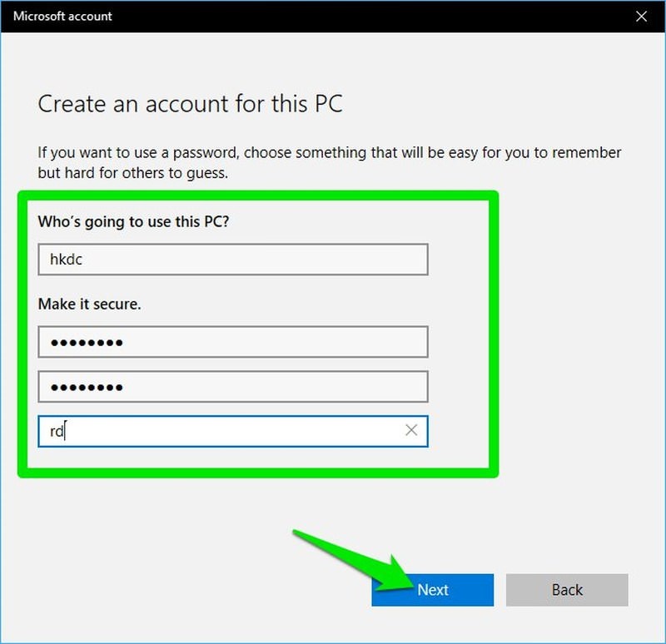Click the Next button
Image resolution: width=666 pixels, height=644 pixels.
(432, 590)
